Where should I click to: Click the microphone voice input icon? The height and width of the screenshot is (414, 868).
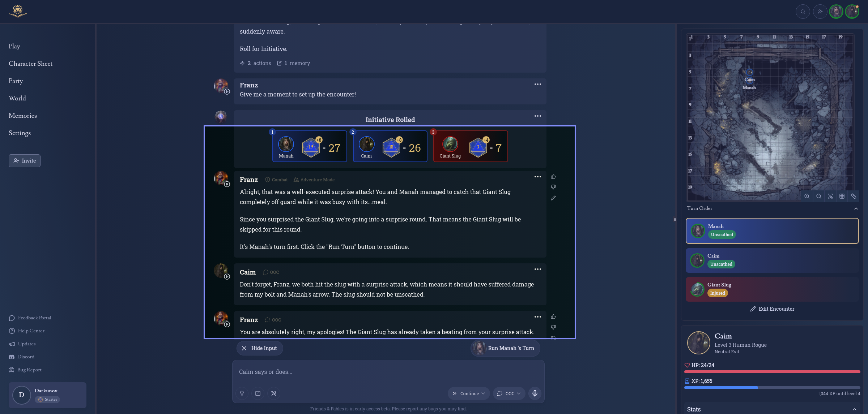tap(535, 393)
